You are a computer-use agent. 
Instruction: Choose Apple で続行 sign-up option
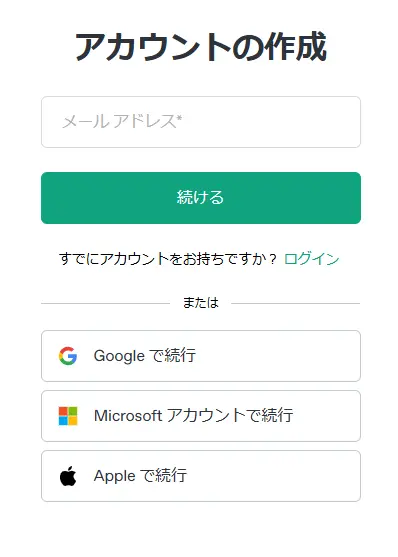pos(201,476)
